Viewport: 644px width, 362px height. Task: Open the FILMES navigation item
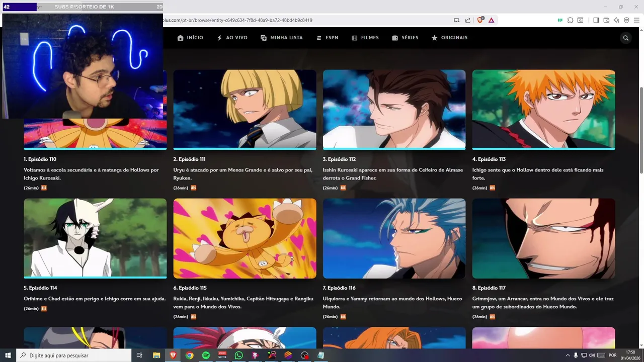pos(365,38)
